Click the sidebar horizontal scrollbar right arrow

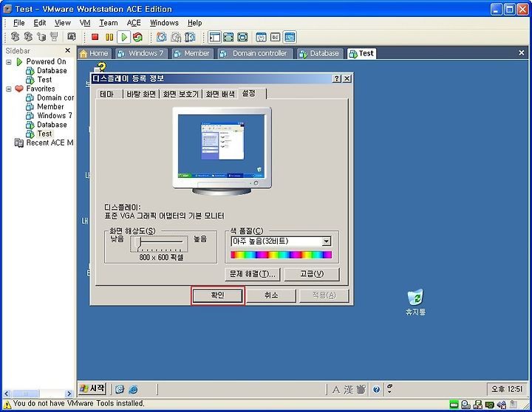(x=69, y=394)
